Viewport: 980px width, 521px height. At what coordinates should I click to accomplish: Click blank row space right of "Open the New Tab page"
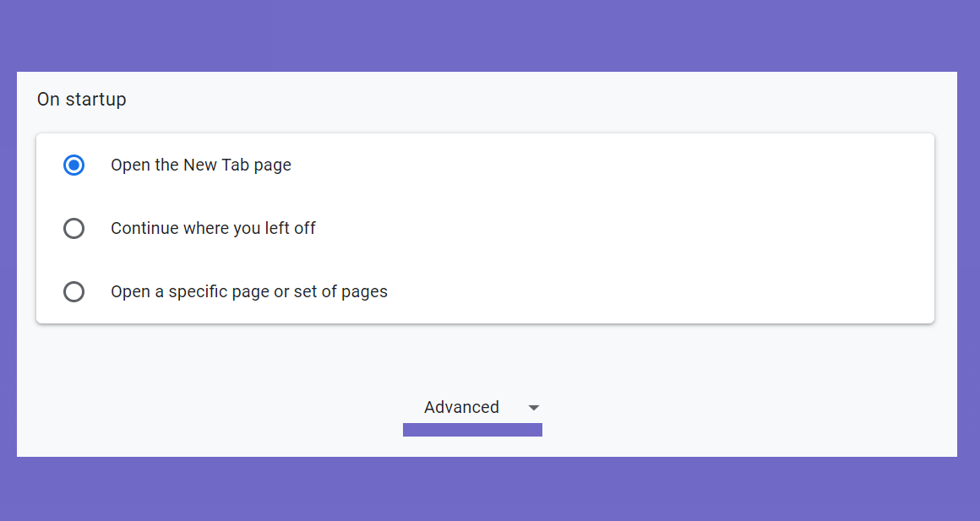point(612,165)
